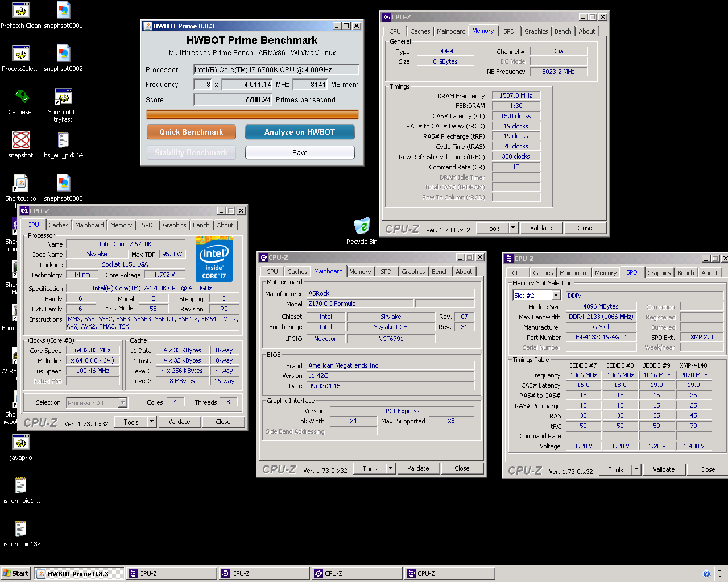728x582 pixels.
Task: Click Tools button in Memory CPU-Z window
Action: 493,228
